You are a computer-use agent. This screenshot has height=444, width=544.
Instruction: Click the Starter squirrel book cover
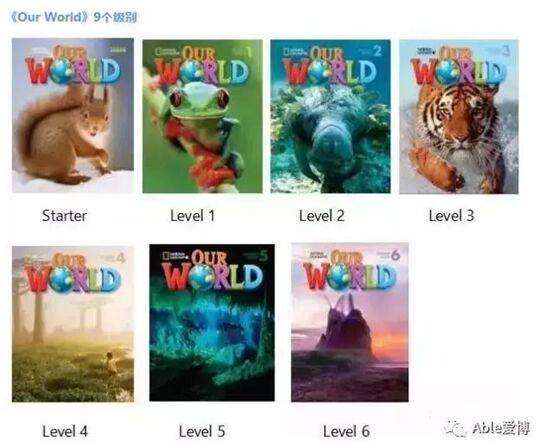click(73, 116)
